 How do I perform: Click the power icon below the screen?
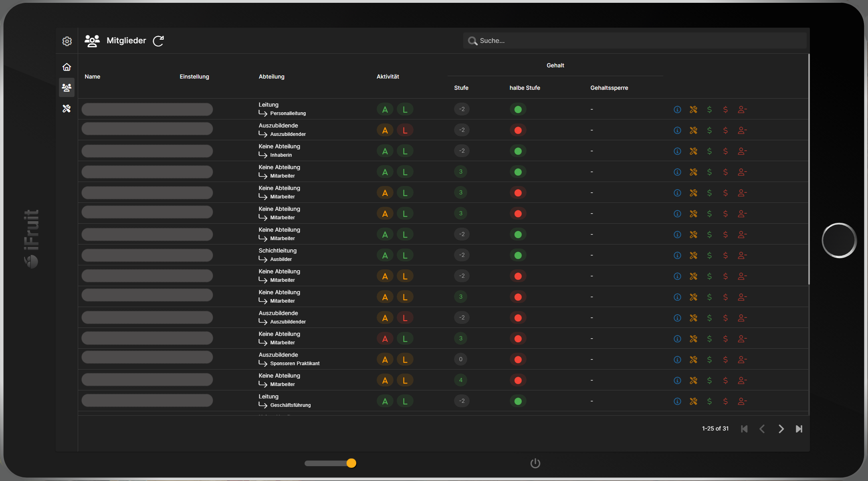pyautogui.click(x=535, y=463)
